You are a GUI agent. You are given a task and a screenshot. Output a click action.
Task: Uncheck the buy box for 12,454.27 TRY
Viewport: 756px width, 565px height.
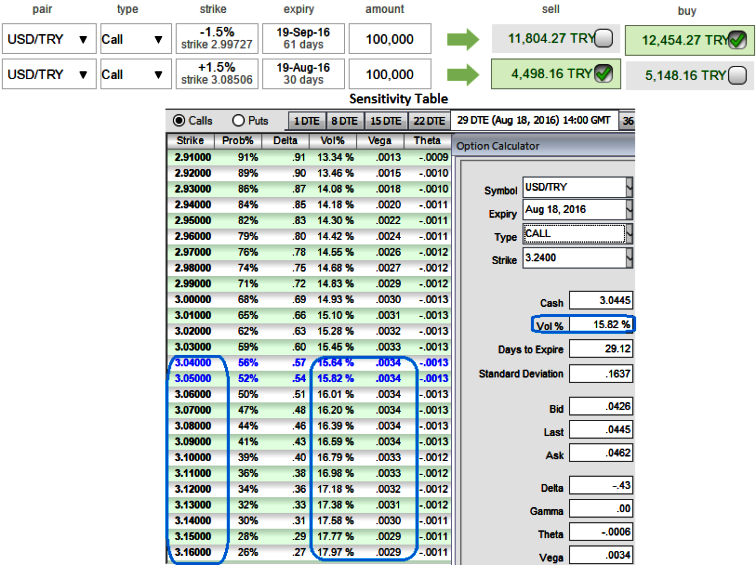737,41
